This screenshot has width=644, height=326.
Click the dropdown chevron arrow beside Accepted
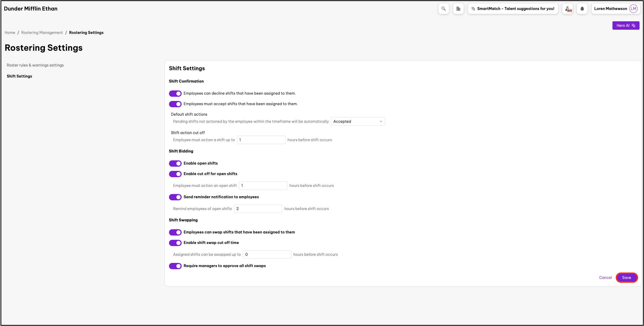pyautogui.click(x=381, y=121)
